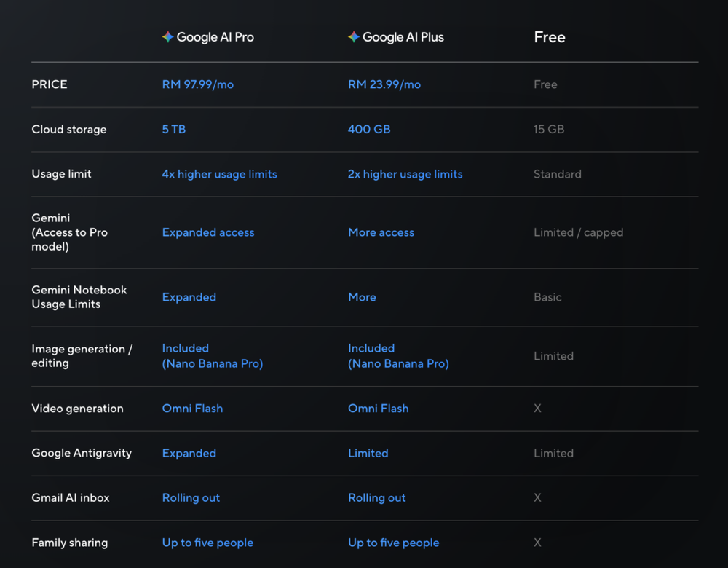Click Expanded in Google Antigravity row
Screen dimensions: 728x568
point(189,453)
